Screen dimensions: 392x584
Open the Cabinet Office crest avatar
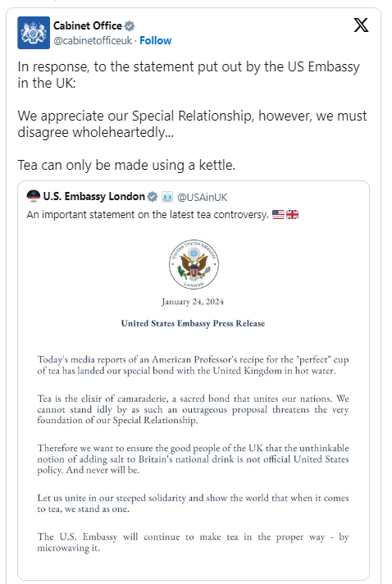point(34,33)
